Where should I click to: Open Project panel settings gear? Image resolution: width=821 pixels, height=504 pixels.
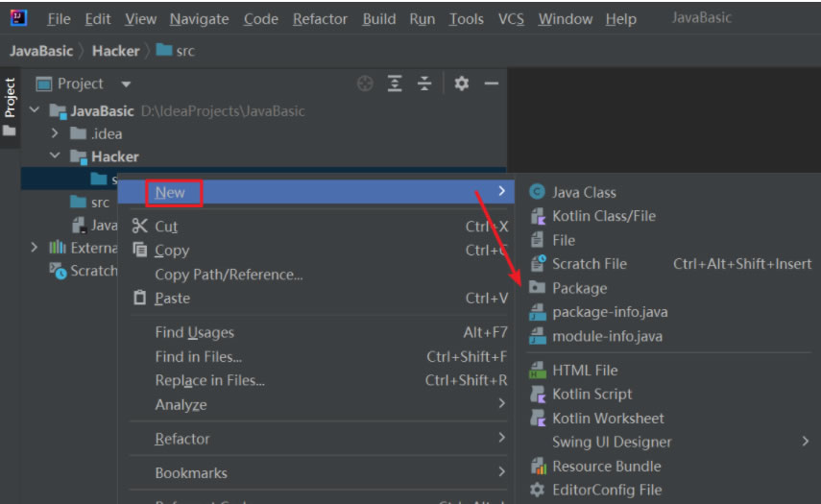click(461, 84)
